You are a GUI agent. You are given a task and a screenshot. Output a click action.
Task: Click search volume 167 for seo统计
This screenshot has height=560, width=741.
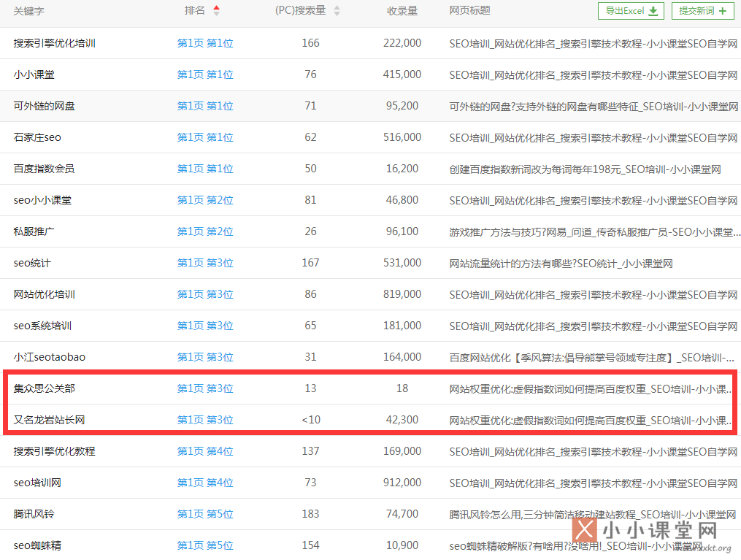[x=310, y=263]
